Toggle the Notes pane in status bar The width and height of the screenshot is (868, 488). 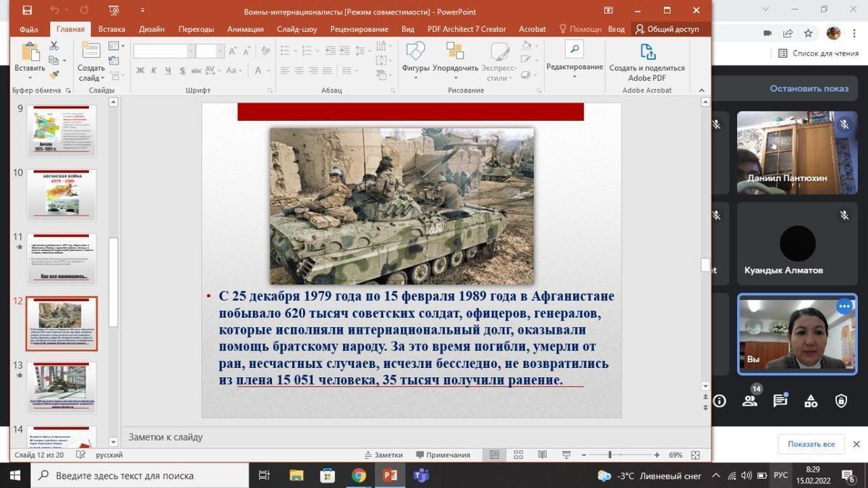pyautogui.click(x=383, y=455)
